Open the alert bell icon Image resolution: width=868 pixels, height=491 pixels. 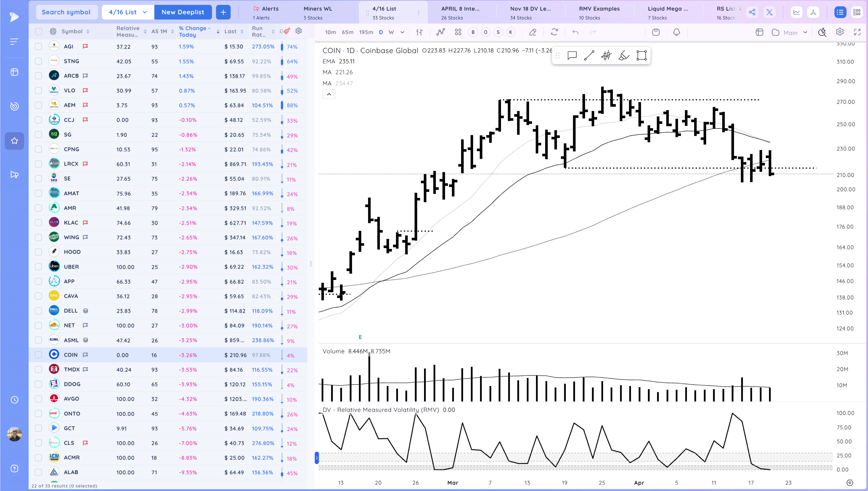click(676, 32)
